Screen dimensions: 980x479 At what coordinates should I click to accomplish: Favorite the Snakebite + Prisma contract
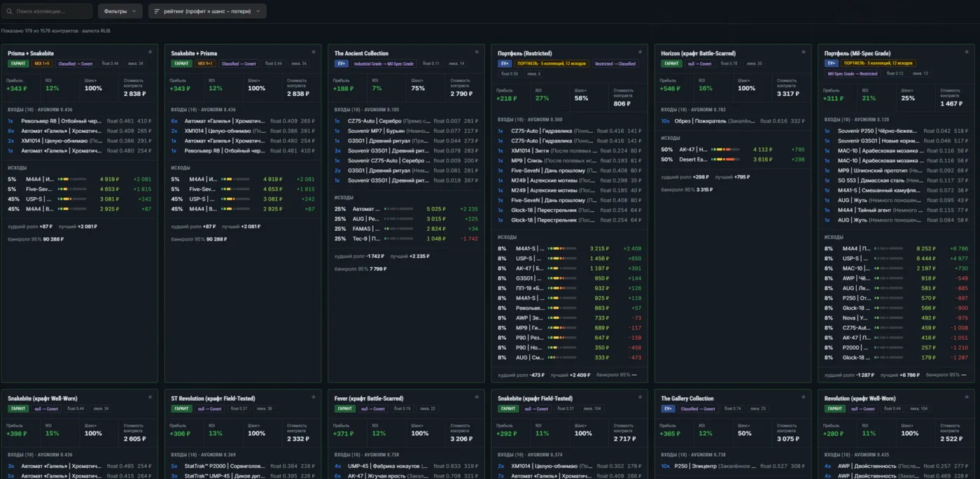coord(313,52)
